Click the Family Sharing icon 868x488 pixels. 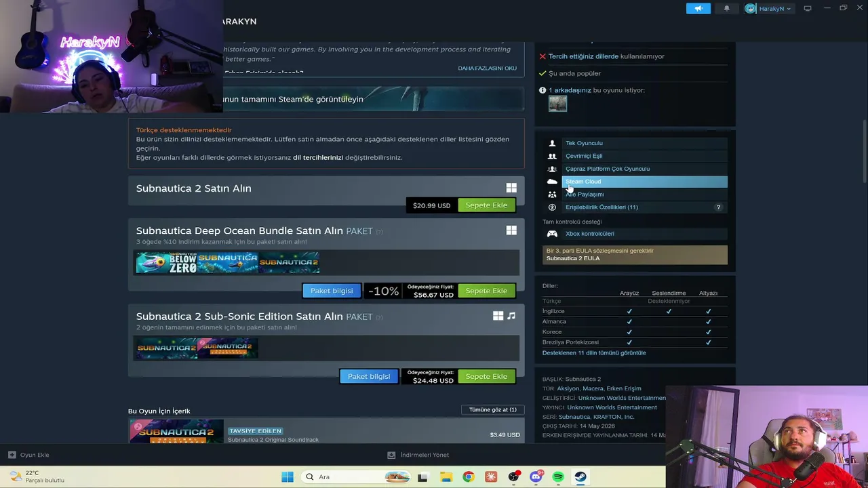(552, 195)
